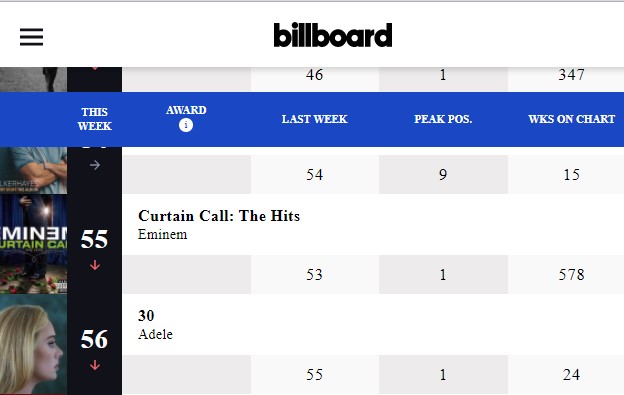Click the Award column header text
Viewport: 624px width, 395px height.
pos(186,110)
